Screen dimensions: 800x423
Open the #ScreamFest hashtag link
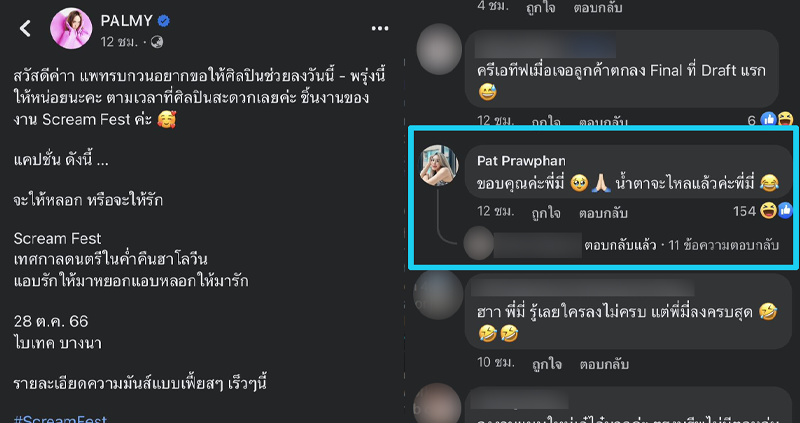[x=60, y=419]
